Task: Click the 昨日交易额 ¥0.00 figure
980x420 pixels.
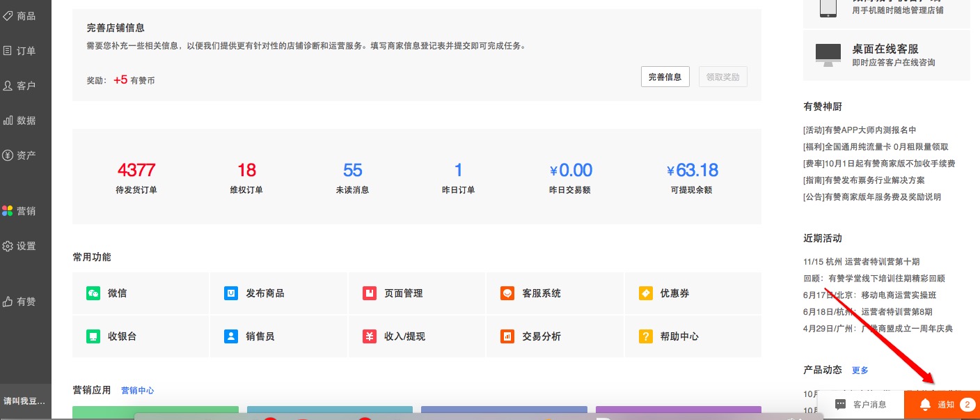Action: tap(570, 177)
